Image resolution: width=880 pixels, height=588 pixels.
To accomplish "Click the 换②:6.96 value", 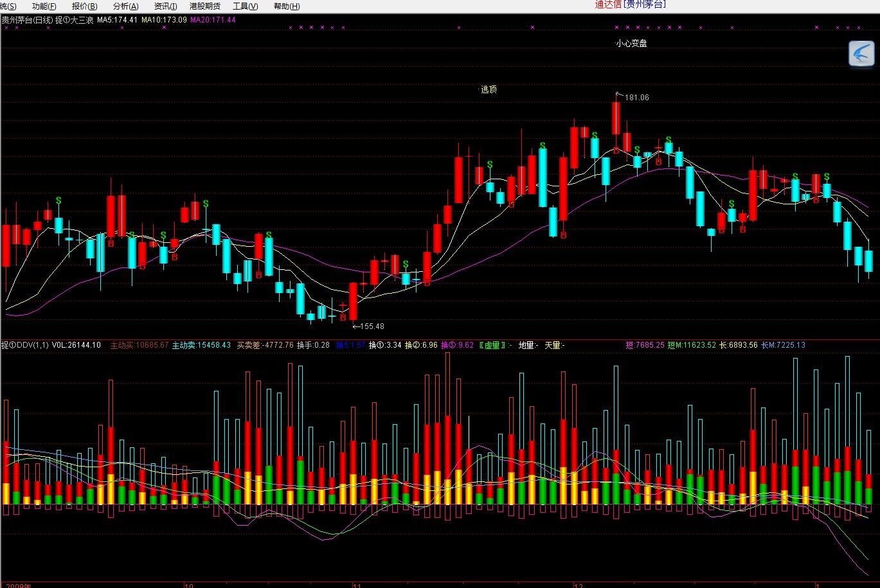I will (421, 345).
